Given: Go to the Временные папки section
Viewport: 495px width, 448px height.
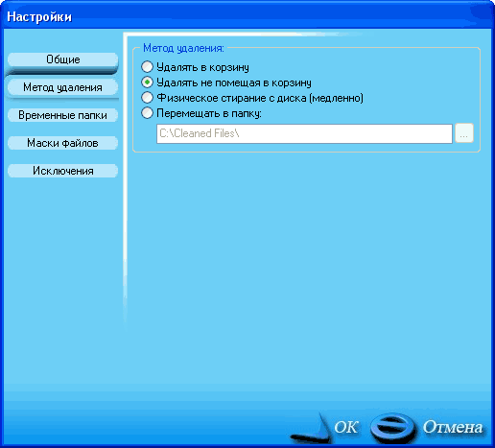Looking at the screenshot, I should (63, 115).
